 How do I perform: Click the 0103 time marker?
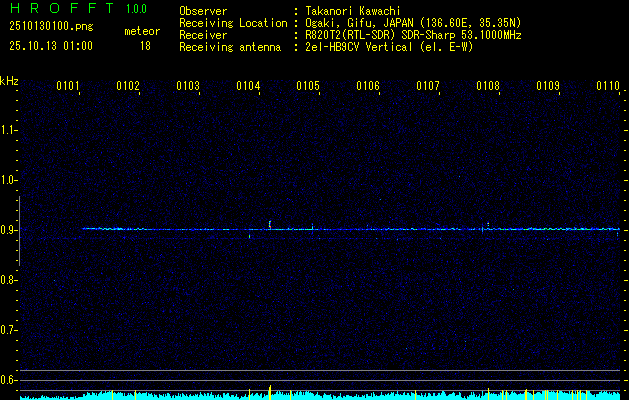[188, 86]
